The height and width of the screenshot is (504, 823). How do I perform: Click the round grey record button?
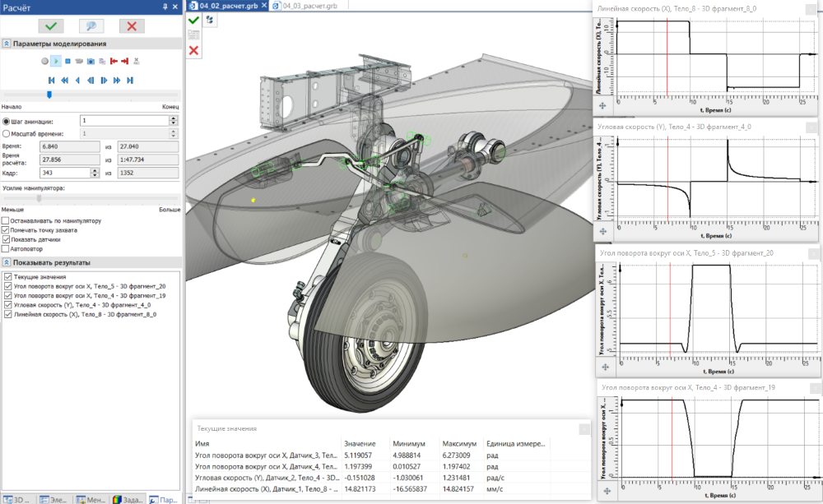(44, 61)
